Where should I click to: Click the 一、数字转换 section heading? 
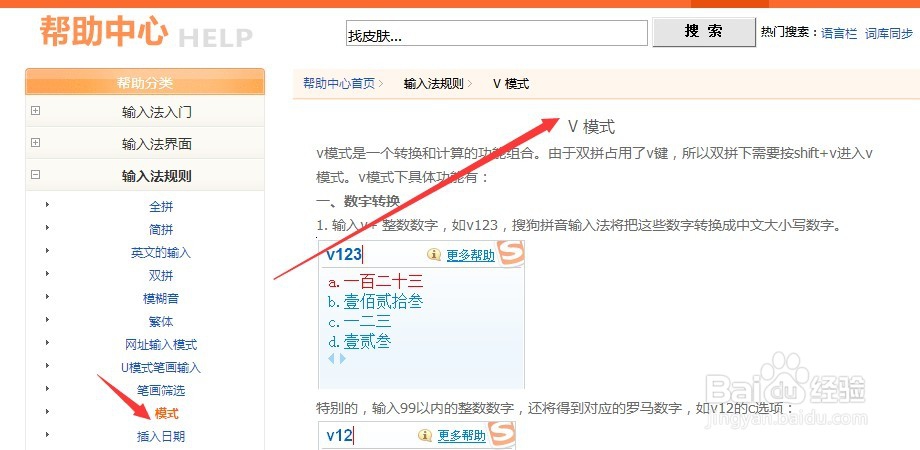click(x=358, y=202)
